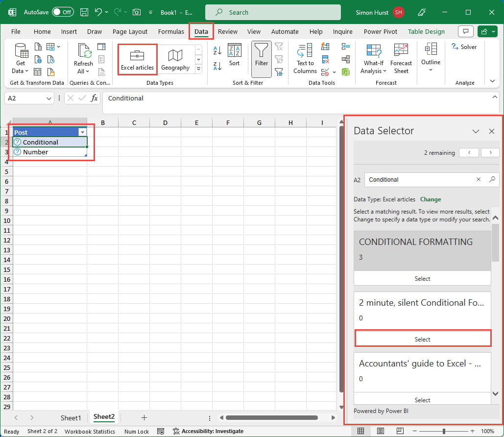The image size is (504, 437).
Task: Toggle AutoSave switch
Action: coord(63,12)
